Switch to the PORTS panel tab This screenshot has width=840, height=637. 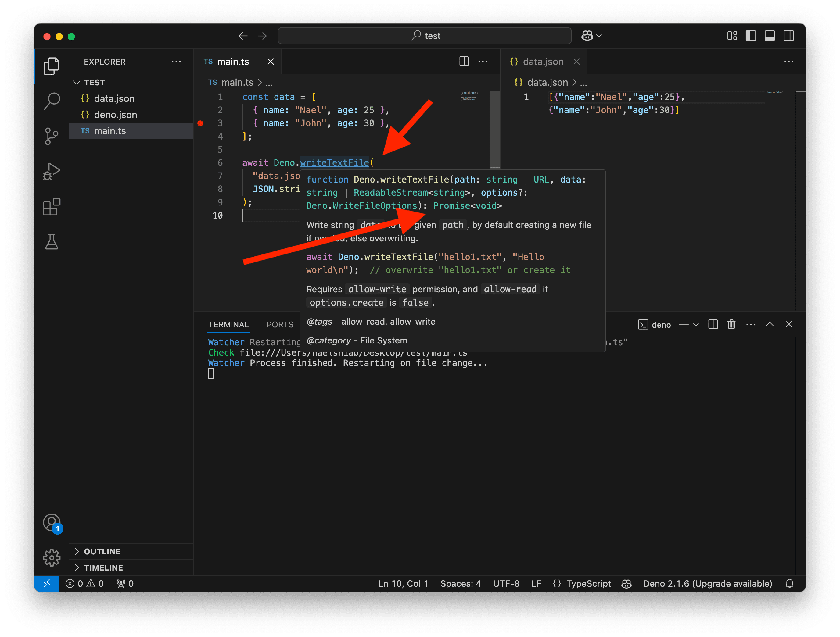[x=280, y=325]
